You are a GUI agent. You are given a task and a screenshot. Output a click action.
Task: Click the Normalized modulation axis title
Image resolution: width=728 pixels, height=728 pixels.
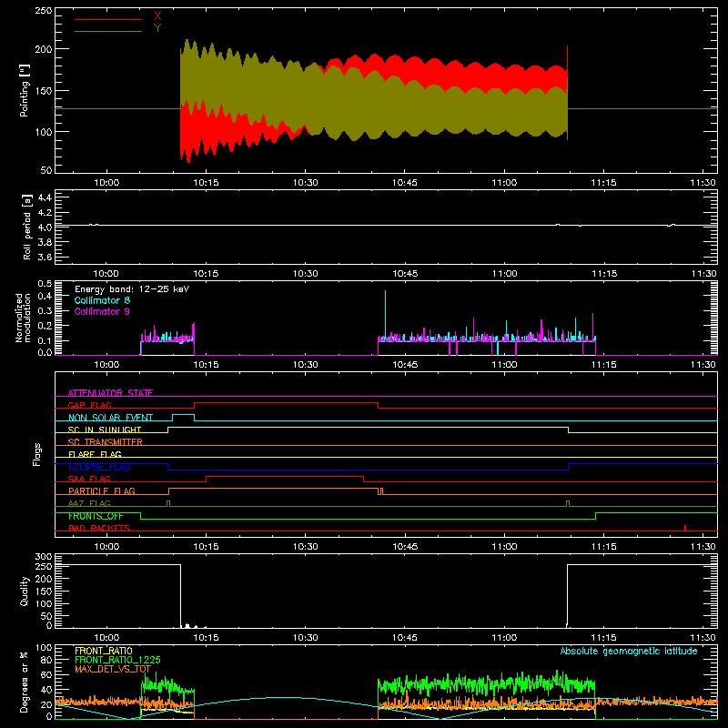(23, 318)
